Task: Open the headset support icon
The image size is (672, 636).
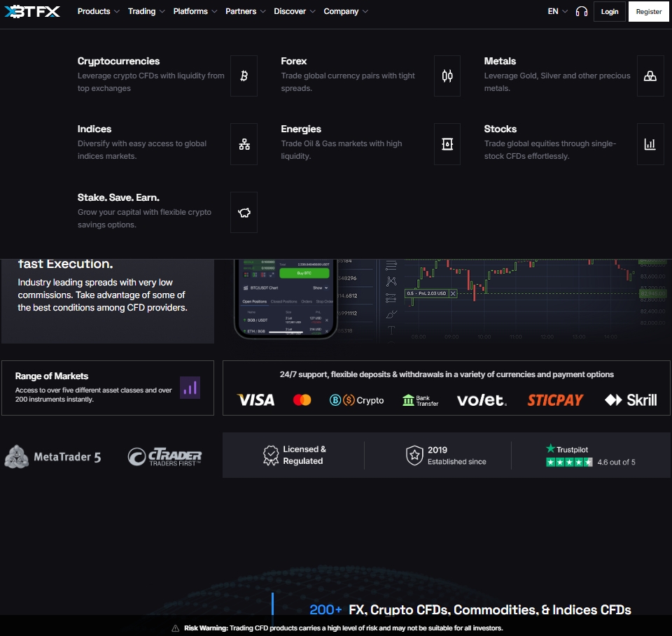Action: (x=581, y=12)
